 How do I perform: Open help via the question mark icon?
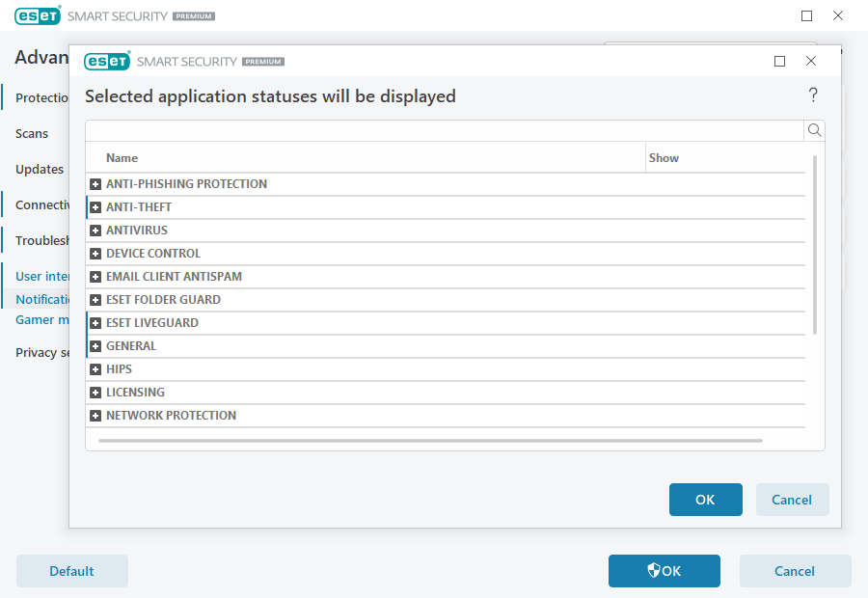[x=813, y=95]
